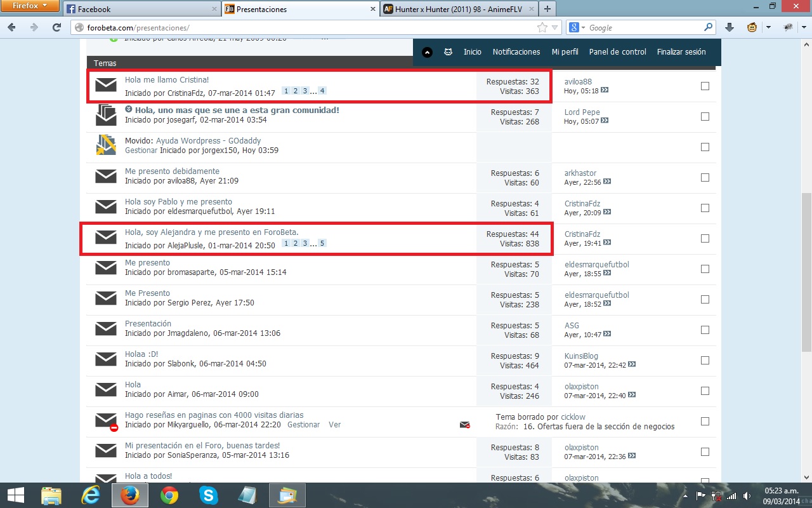Open the Firefox main menu dropdown

(x=30, y=6)
